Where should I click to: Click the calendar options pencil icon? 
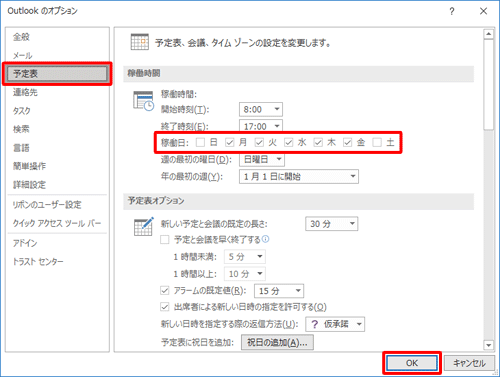click(x=144, y=227)
